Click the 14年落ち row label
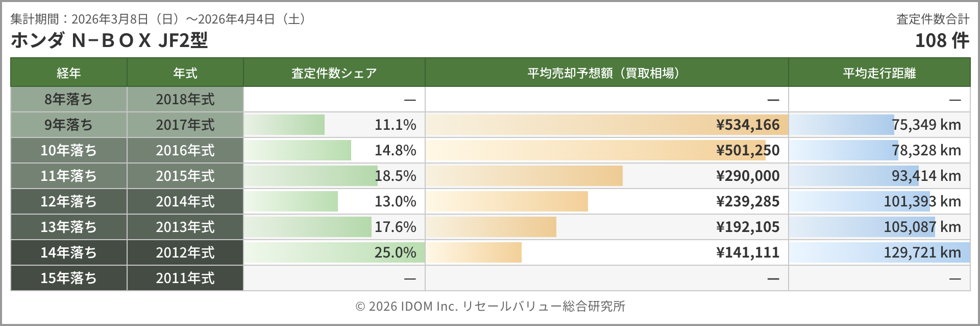 tap(68, 252)
